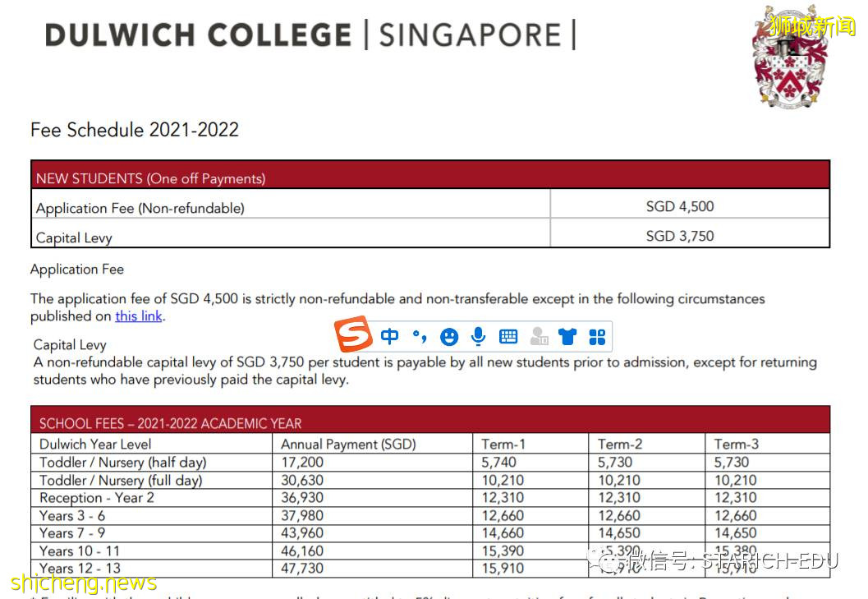The image size is (868, 599).
Task: Toggle full/half-width punctuation mode
Action: point(419,335)
